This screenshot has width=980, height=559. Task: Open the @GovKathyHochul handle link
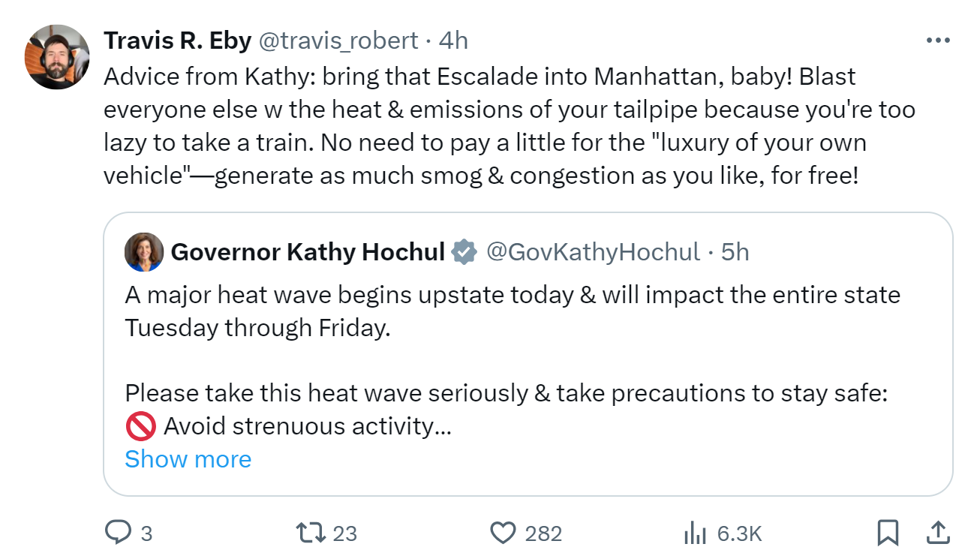(x=593, y=252)
